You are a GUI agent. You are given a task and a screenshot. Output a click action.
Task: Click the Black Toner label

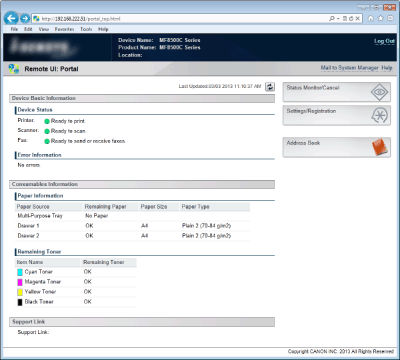(x=39, y=302)
